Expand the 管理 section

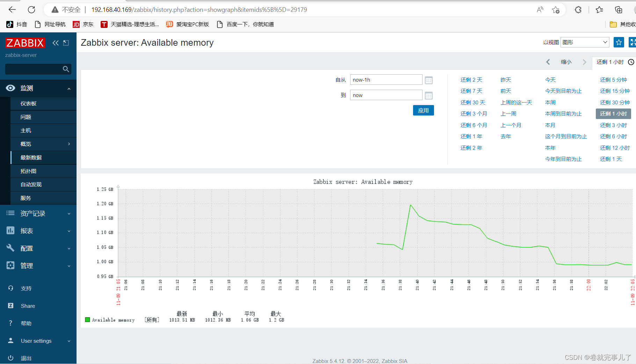click(x=38, y=266)
